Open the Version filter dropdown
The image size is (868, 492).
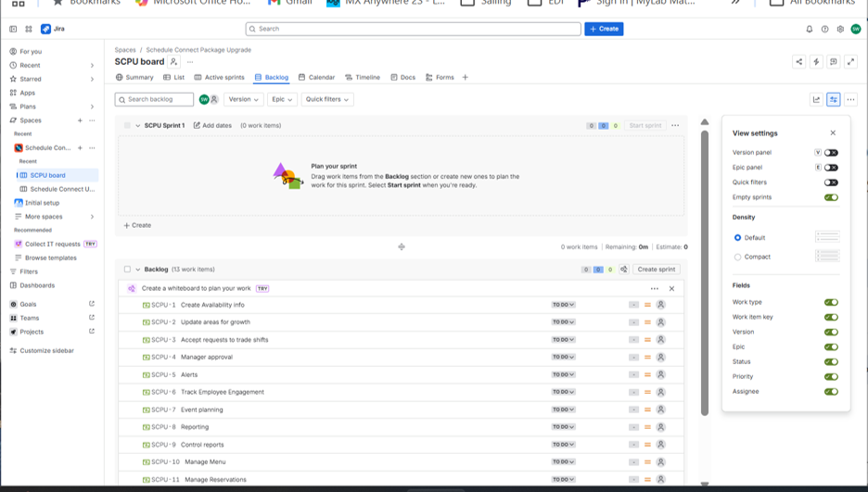(x=244, y=99)
